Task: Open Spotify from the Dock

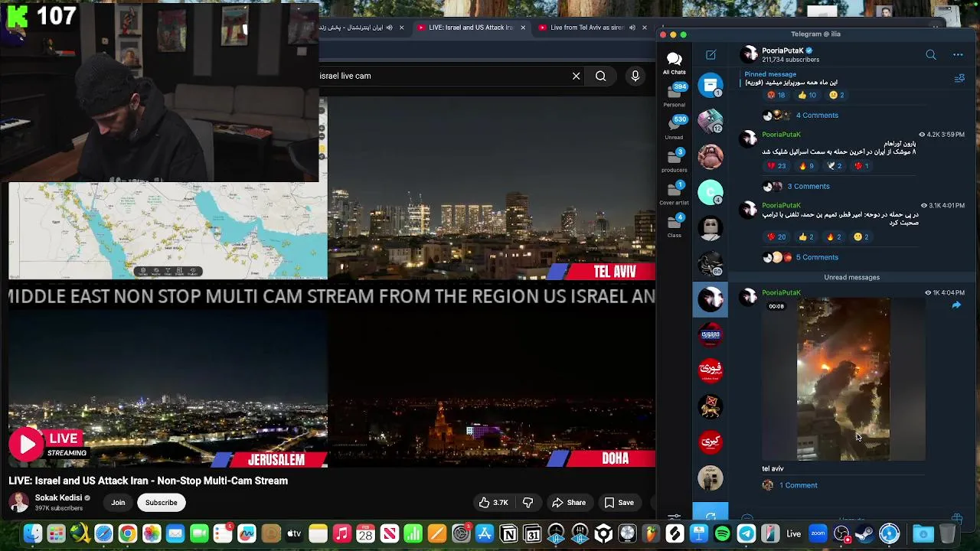Action: pyautogui.click(x=722, y=533)
